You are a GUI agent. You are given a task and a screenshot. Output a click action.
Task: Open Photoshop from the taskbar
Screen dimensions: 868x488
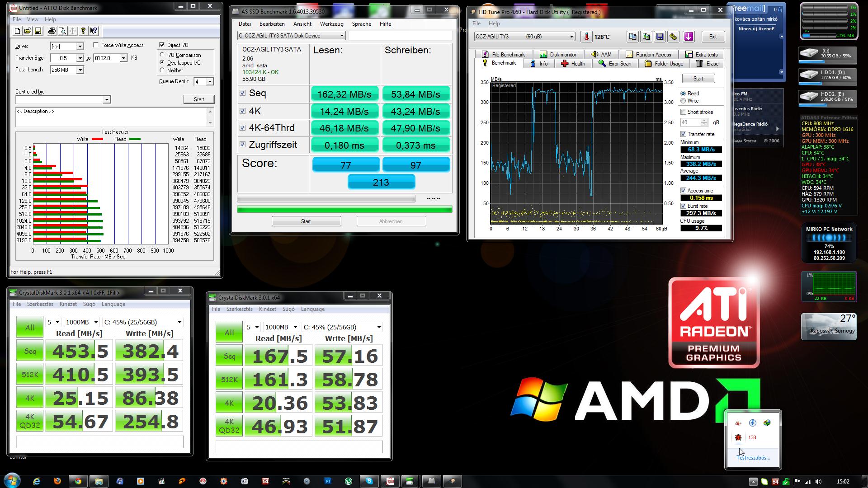(x=328, y=481)
